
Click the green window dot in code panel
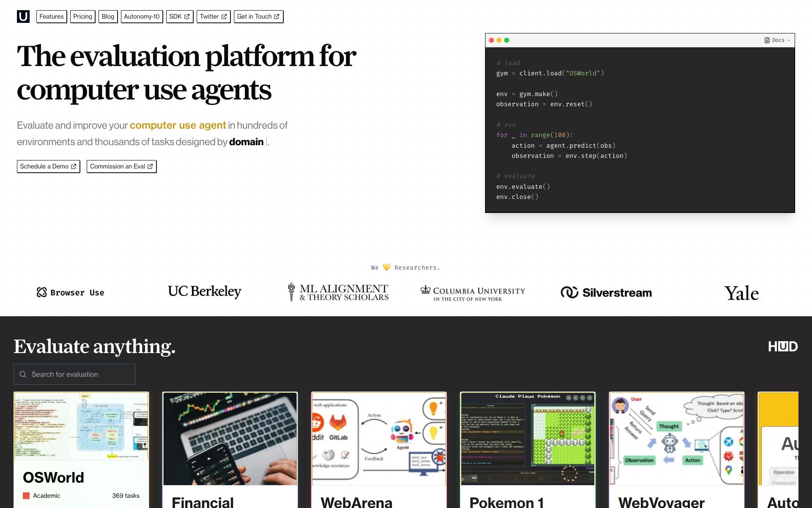507,40
